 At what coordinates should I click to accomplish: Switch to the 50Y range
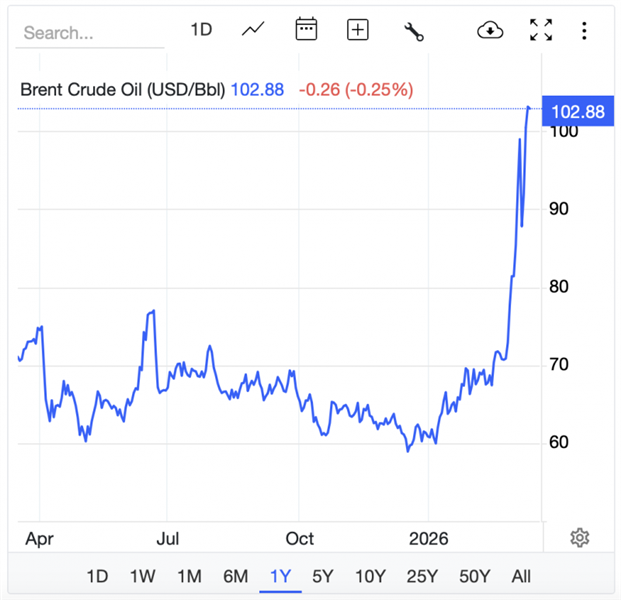tap(474, 576)
